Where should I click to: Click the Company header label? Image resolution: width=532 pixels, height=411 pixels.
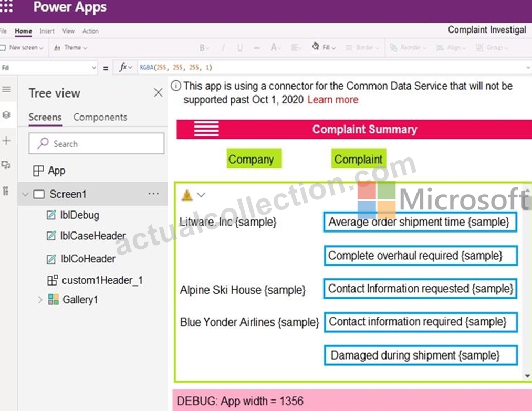pos(254,159)
